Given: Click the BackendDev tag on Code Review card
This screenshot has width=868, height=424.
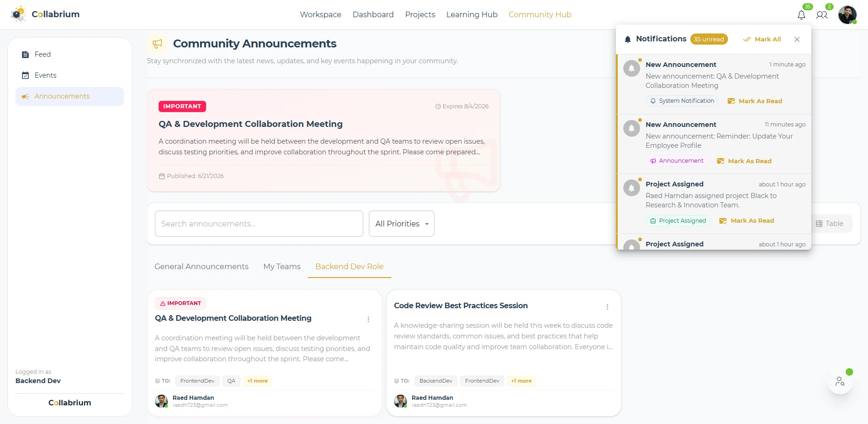Looking at the screenshot, I should pos(436,381).
